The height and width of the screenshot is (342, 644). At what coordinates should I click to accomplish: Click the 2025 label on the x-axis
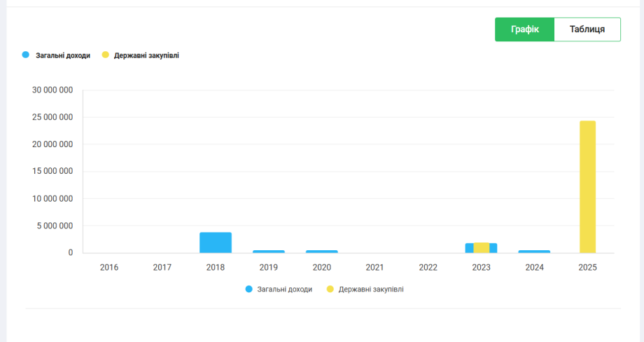tap(587, 267)
